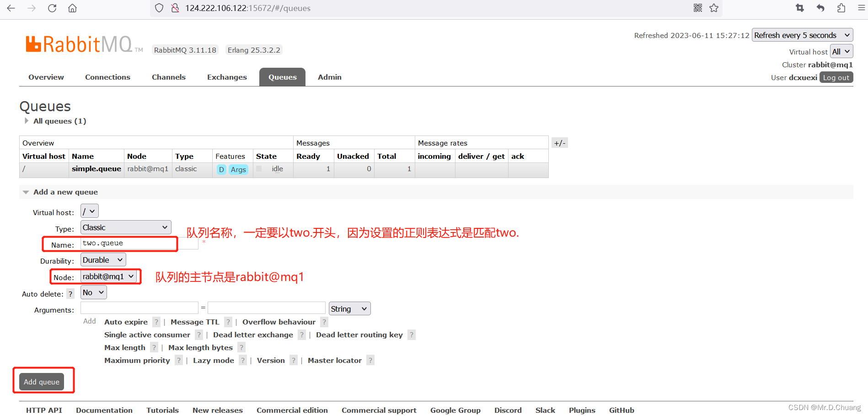Click the queue Name input field
The height and width of the screenshot is (416, 868).
click(139, 243)
